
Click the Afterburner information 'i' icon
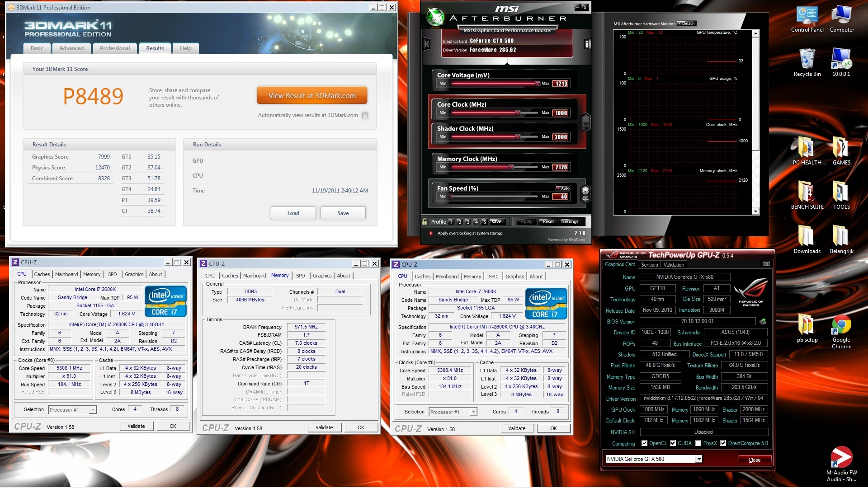point(587,44)
